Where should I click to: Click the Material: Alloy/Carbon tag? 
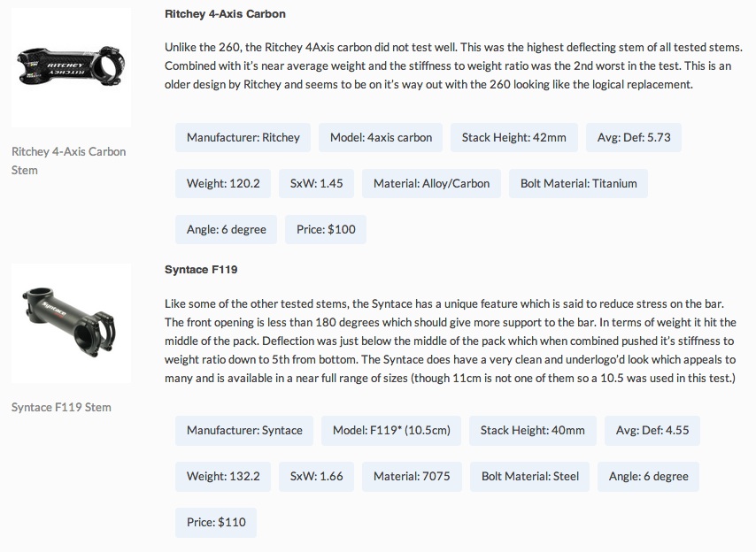pyautogui.click(x=431, y=183)
